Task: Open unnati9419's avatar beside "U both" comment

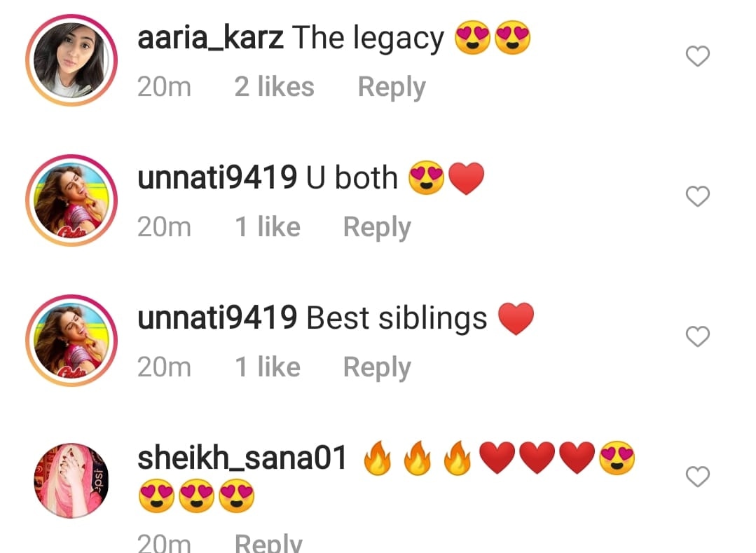Action: 71,200
